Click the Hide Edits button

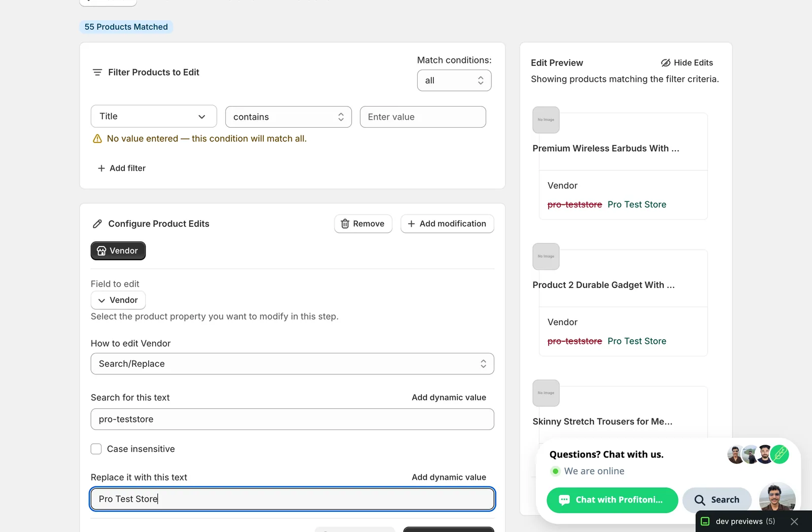point(687,63)
